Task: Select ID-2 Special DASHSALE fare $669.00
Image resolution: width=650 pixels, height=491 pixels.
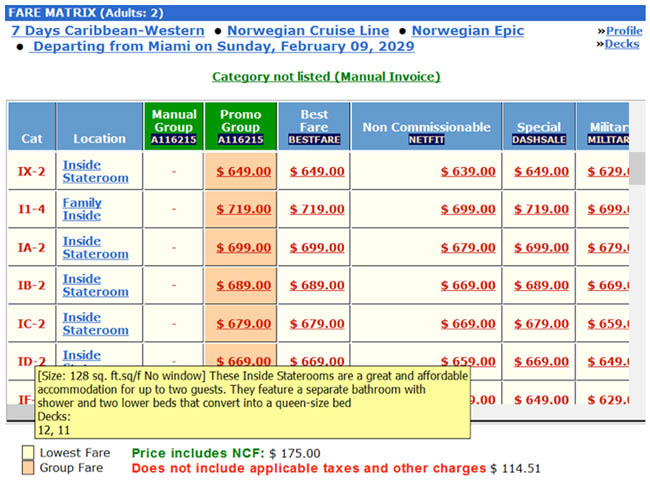Action: [541, 361]
